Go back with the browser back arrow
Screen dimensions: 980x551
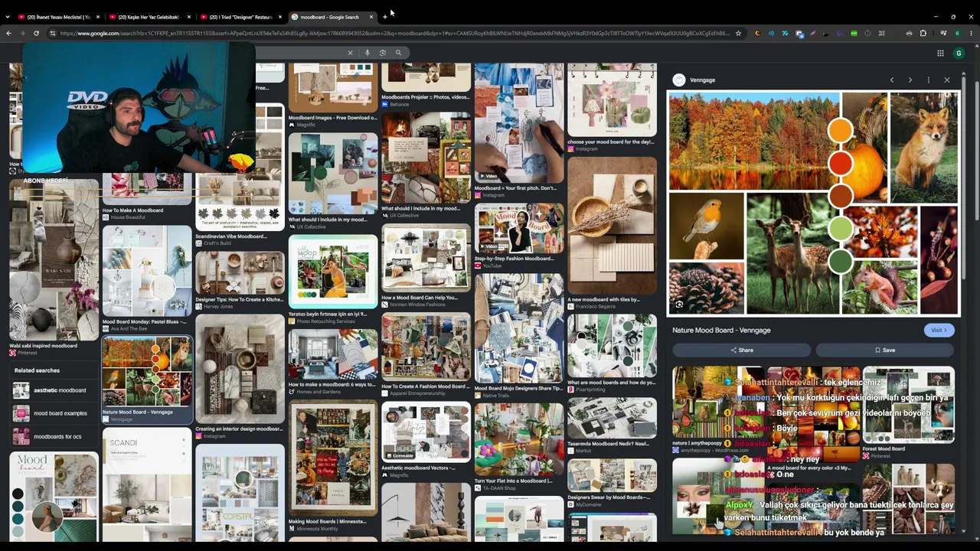[8, 33]
